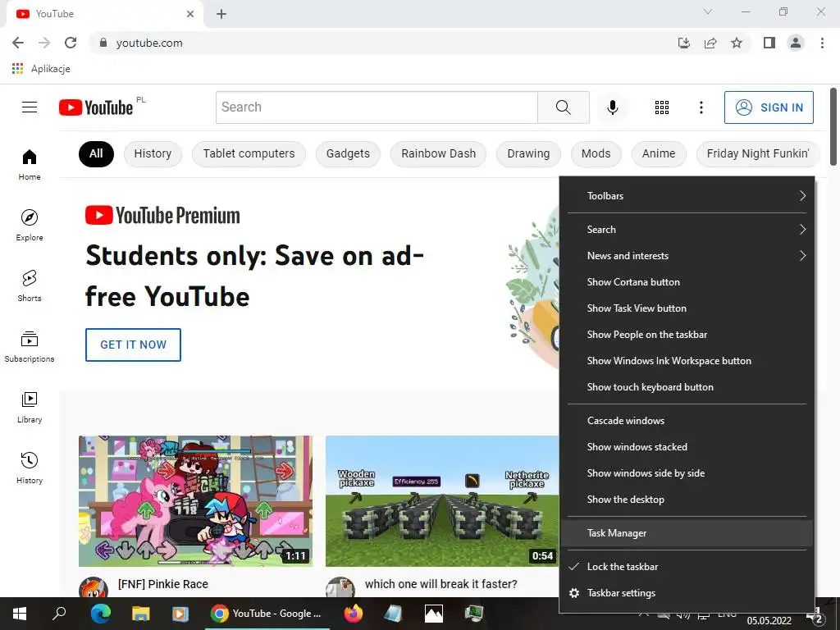This screenshot has height=630, width=840.
Task: Select Show People on the taskbar
Action: [687, 335]
